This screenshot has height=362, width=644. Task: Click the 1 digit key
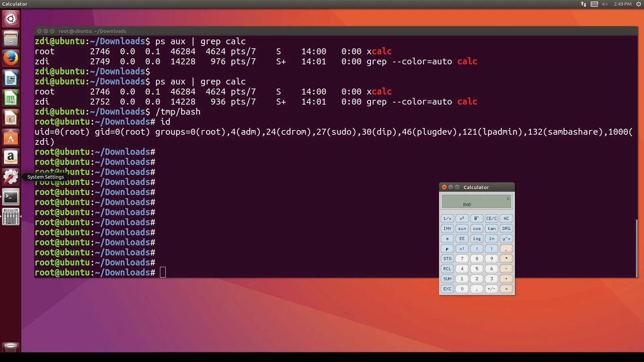click(x=462, y=279)
